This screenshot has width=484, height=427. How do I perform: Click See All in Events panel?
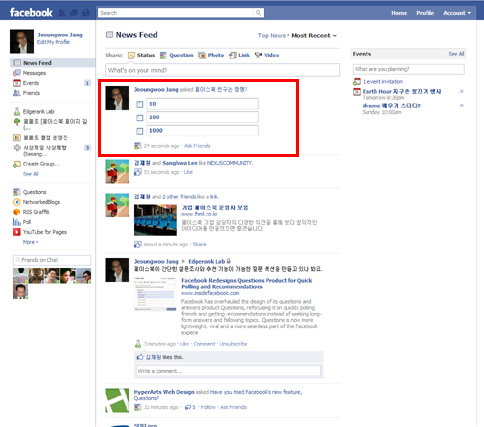[456, 54]
